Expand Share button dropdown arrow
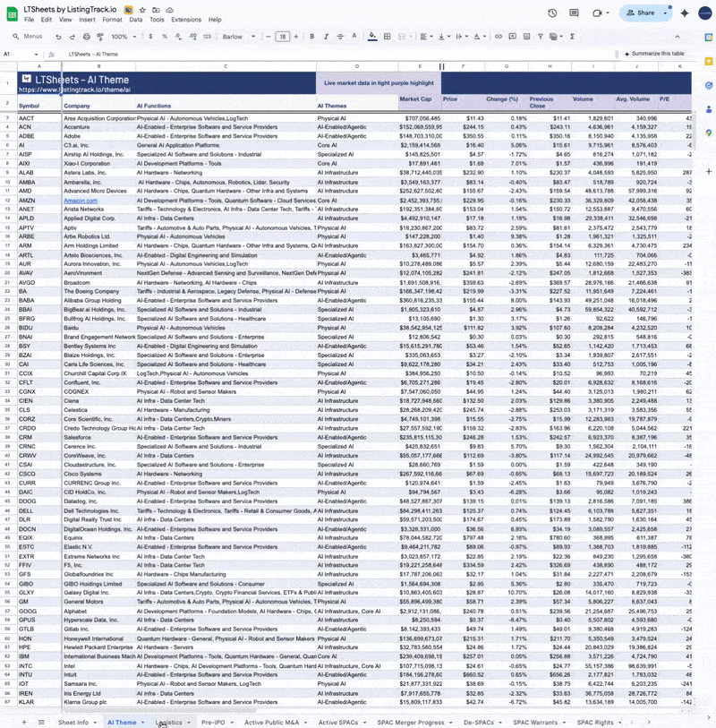 coord(665,13)
